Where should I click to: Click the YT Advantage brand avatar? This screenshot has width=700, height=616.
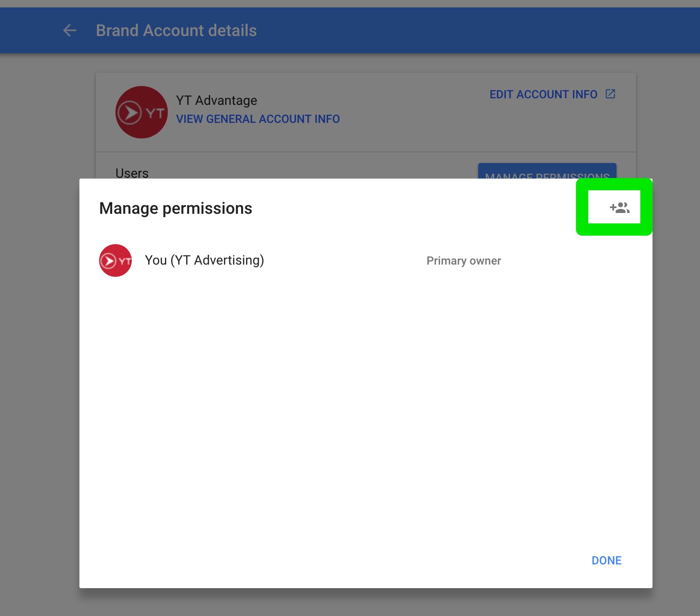[142, 112]
